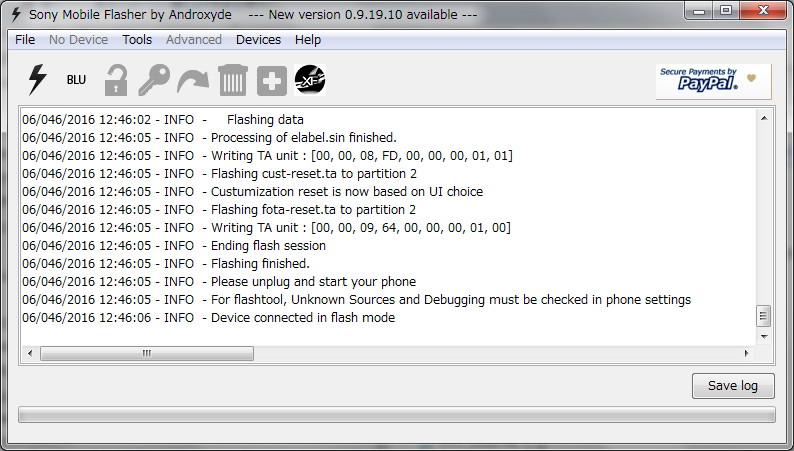Click the log's vertical scroll down arrow
This screenshot has height=451, width=794.
point(764,337)
